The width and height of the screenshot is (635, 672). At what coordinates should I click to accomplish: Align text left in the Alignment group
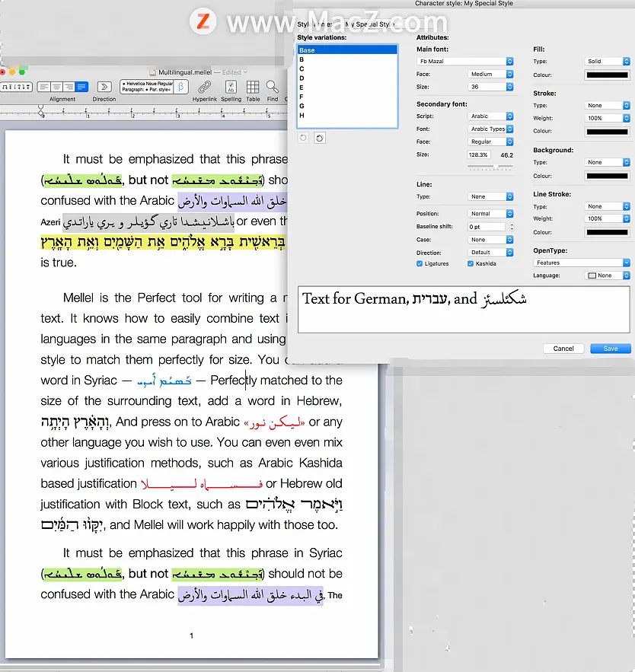pyautogui.click(x=43, y=87)
